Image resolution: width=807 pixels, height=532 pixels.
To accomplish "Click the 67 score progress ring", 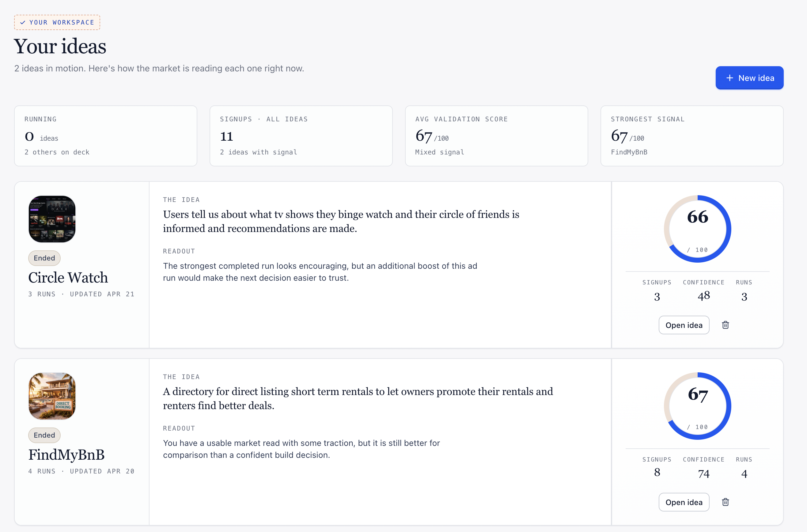I will tap(697, 406).
